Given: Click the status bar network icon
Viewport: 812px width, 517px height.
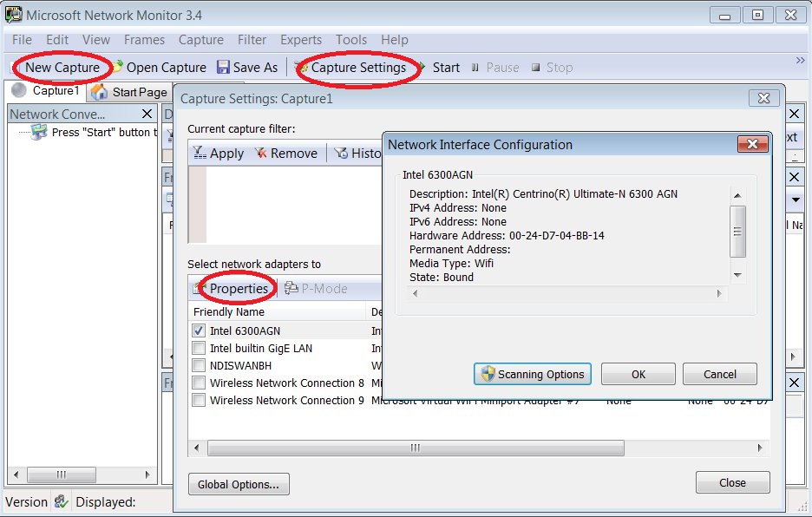Looking at the screenshot, I should pos(62,501).
